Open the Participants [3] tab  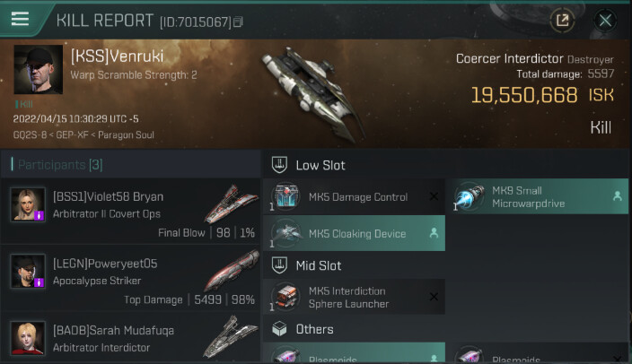click(x=60, y=165)
